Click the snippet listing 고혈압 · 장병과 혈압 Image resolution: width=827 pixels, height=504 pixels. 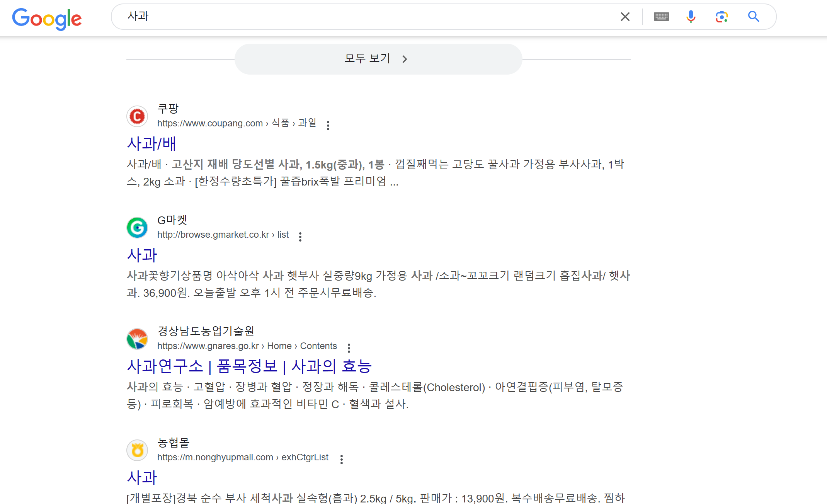point(375,395)
